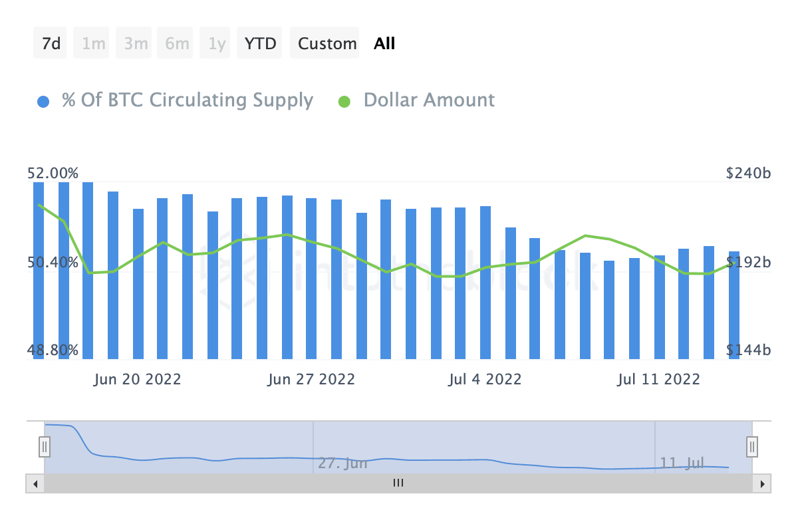Toggle the % Of BTC Circulating Supply series
This screenshot has height=532, width=798.
(187, 100)
